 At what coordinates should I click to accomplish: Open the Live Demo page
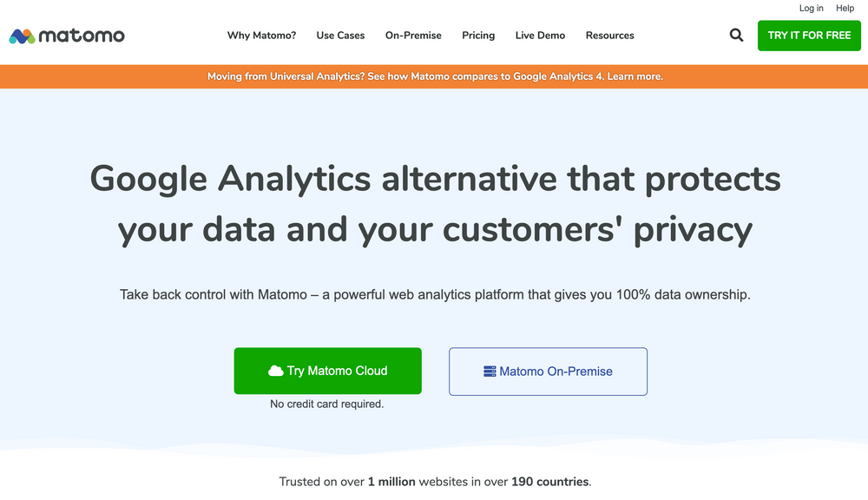(540, 36)
